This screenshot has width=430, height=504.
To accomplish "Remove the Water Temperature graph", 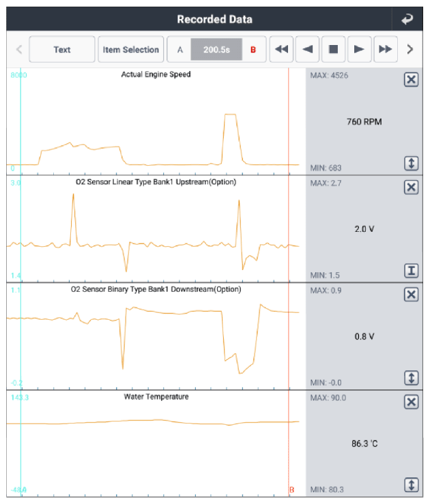I will [411, 402].
